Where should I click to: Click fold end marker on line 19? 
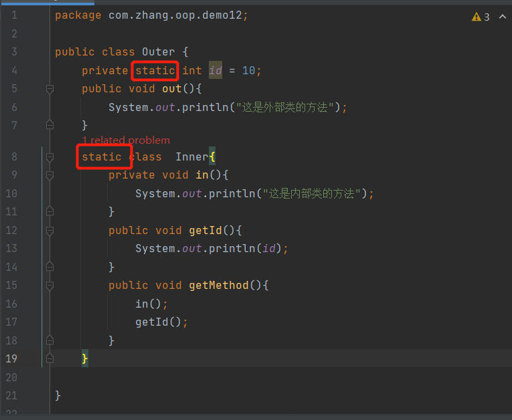pos(50,358)
